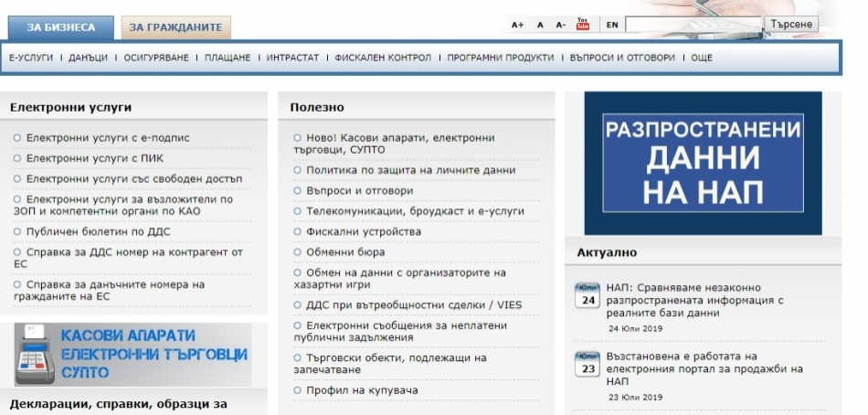Image resolution: width=868 pixels, height=415 pixels.
Task: Open Електронни услуги със свободен достъп
Action: point(134,179)
